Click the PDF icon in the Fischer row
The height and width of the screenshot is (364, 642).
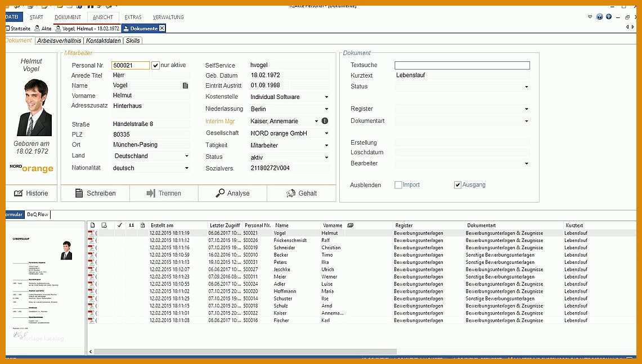pos(91,320)
